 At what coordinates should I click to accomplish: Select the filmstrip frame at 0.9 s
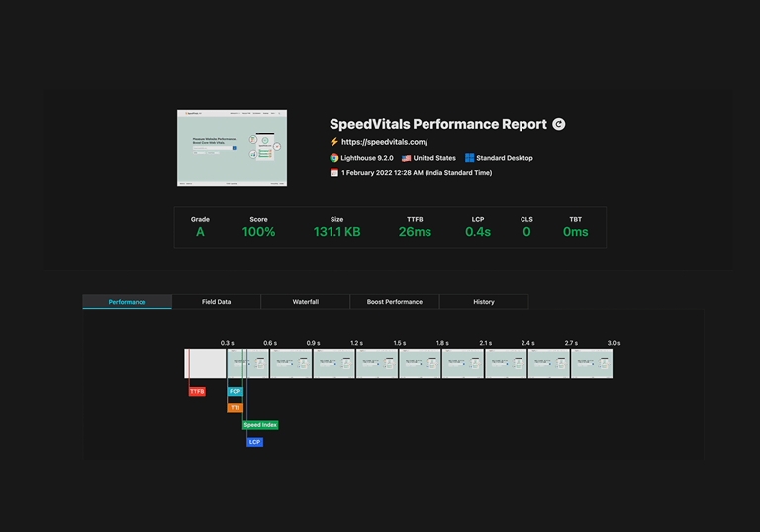[x=333, y=363]
